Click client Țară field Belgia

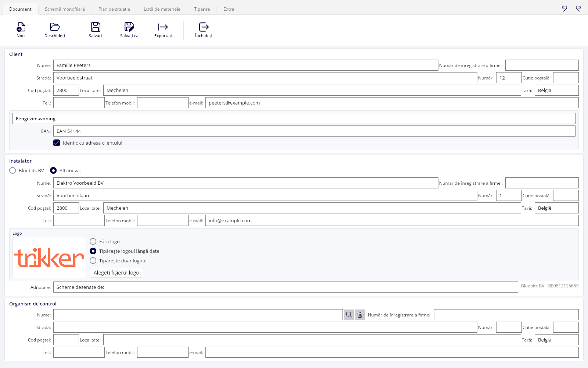557,90
